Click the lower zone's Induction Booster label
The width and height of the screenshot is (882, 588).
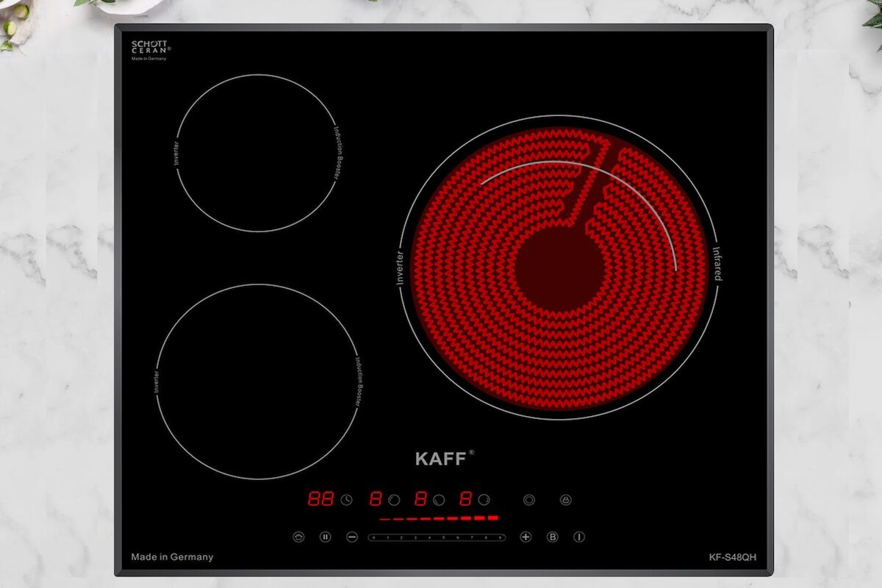coord(358,382)
